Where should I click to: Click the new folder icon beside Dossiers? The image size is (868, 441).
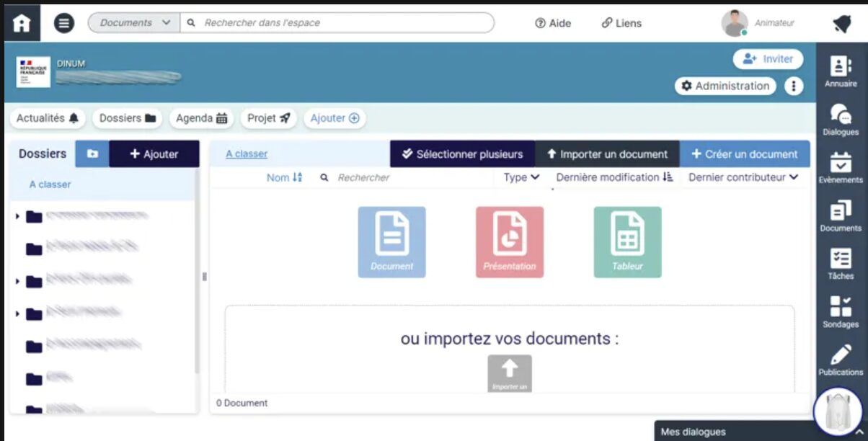tap(92, 154)
